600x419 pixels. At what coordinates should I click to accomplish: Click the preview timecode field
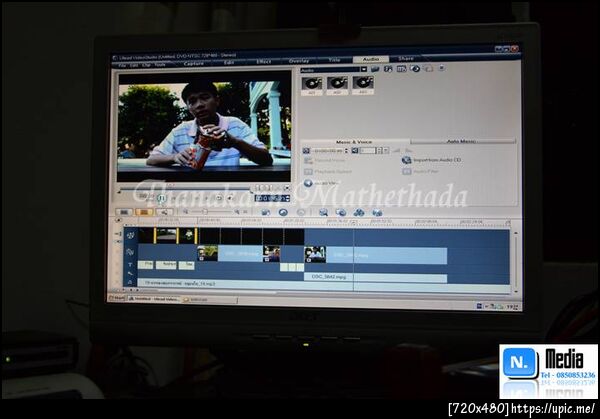272,198
